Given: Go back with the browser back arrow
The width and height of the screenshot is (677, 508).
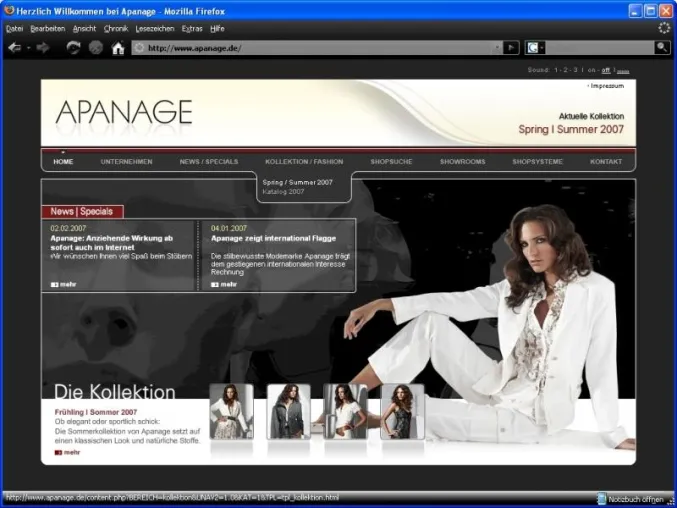Looking at the screenshot, I should click(15, 47).
